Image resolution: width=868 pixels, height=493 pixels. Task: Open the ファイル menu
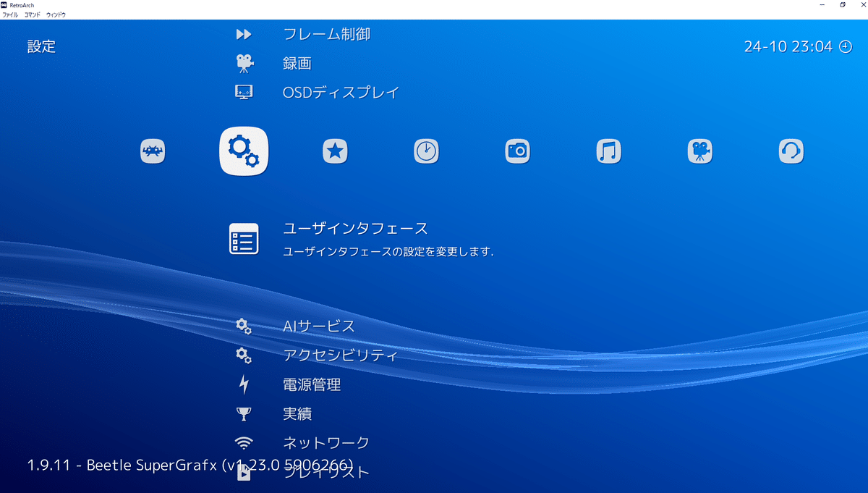click(x=10, y=14)
